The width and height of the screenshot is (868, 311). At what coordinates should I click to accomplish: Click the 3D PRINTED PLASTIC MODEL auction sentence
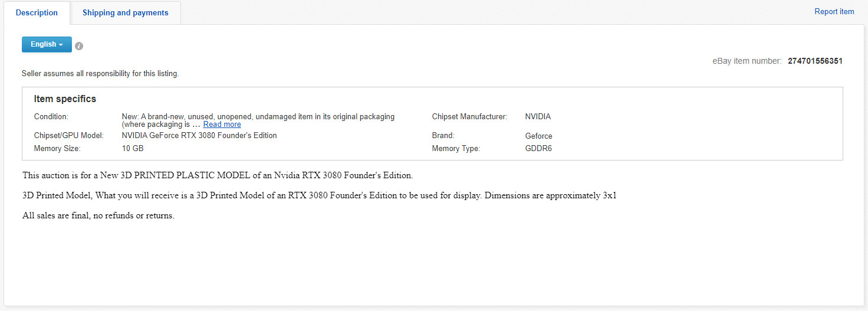coord(218,175)
